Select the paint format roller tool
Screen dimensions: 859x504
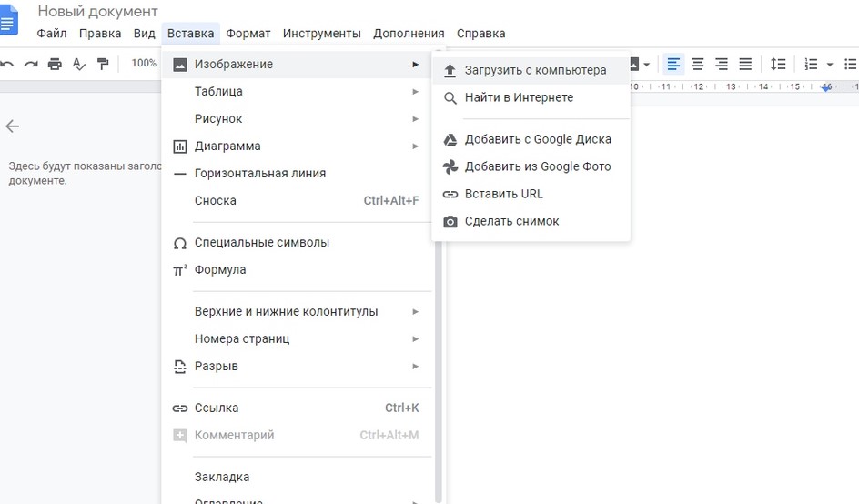click(103, 64)
